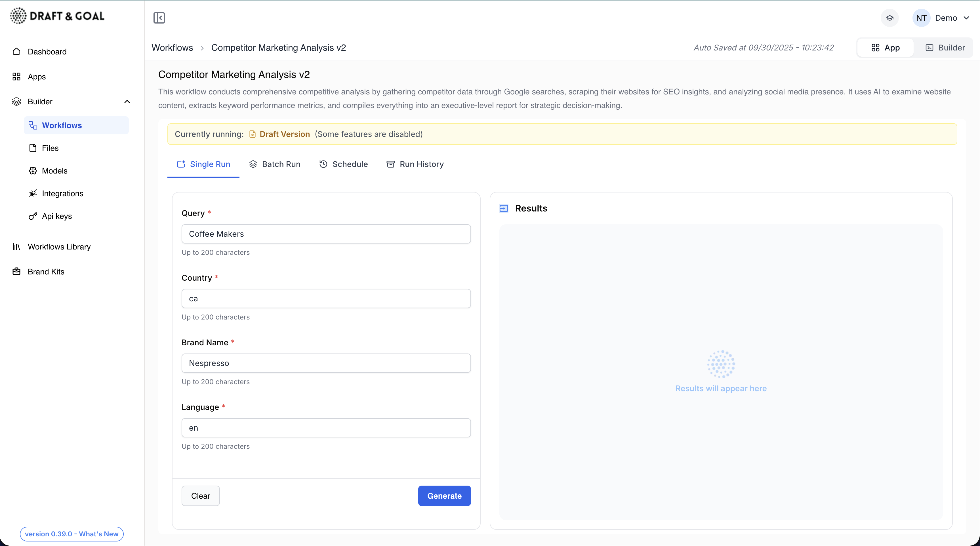Collapse the sidebar panel icon

click(159, 18)
